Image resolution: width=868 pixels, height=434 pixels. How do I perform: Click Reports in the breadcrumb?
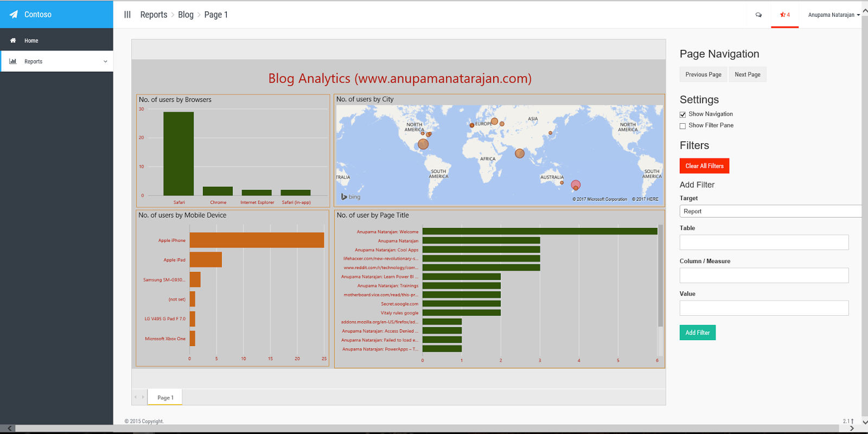154,15
